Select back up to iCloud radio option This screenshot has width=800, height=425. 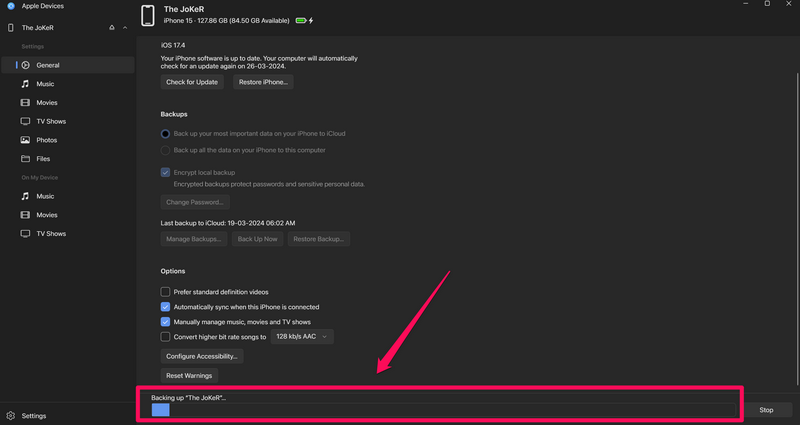165,134
